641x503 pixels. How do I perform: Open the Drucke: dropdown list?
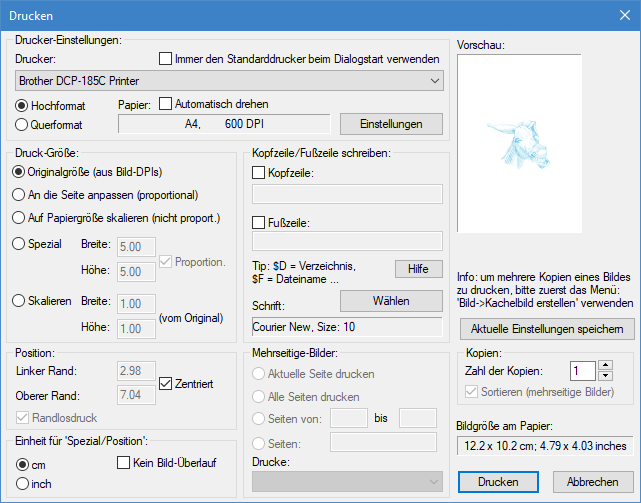(x=347, y=482)
